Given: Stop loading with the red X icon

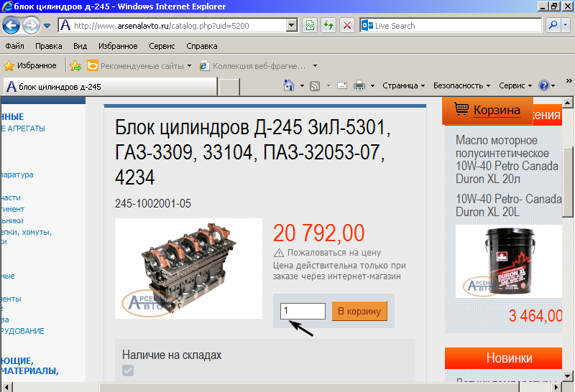Looking at the screenshot, I should point(346,26).
